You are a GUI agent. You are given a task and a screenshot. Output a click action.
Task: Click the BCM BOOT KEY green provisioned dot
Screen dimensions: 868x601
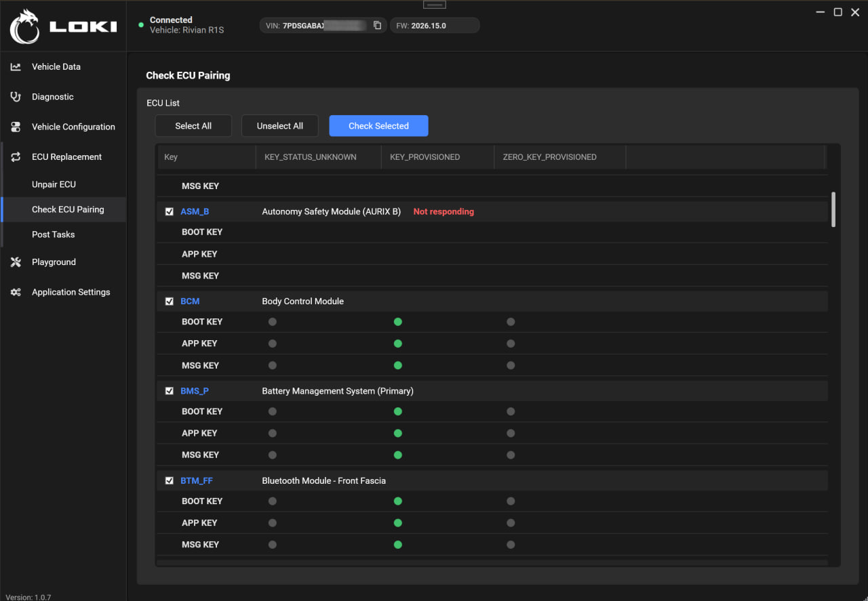(x=398, y=322)
